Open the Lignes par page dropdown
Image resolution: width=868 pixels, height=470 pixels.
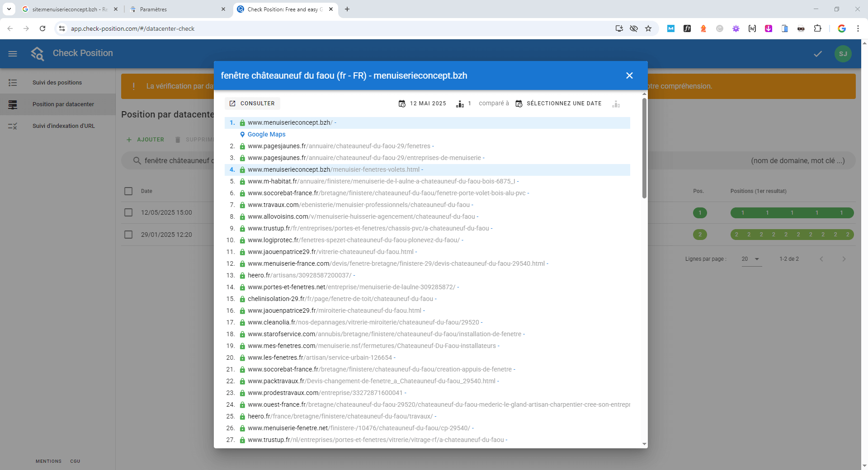[751, 259]
